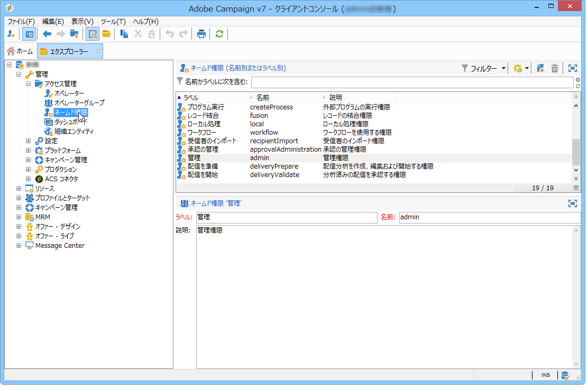The width and height of the screenshot is (588, 390).
Task: Go forward with the right arrow icon
Action: click(60, 34)
